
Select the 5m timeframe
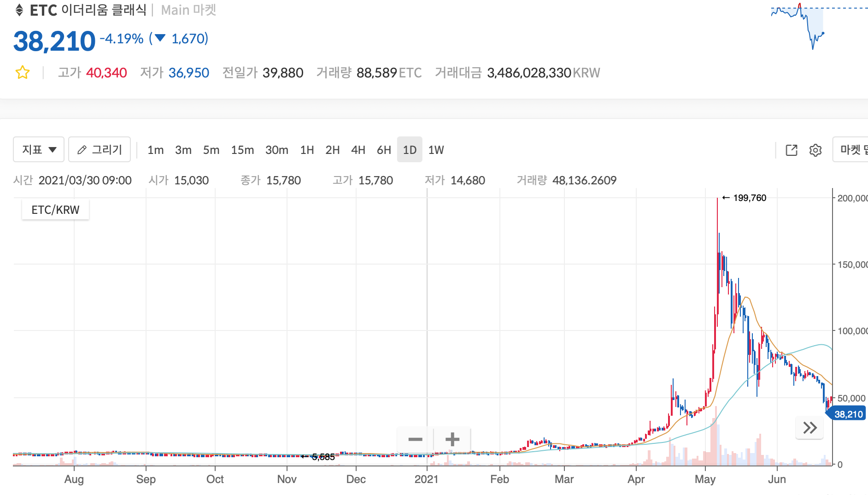(211, 150)
